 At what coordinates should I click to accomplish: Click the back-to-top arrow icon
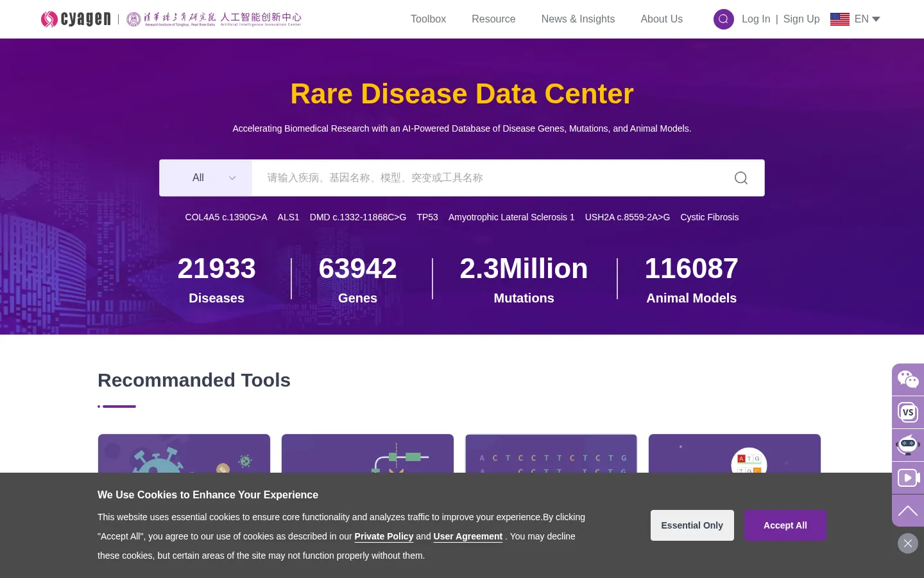(908, 511)
